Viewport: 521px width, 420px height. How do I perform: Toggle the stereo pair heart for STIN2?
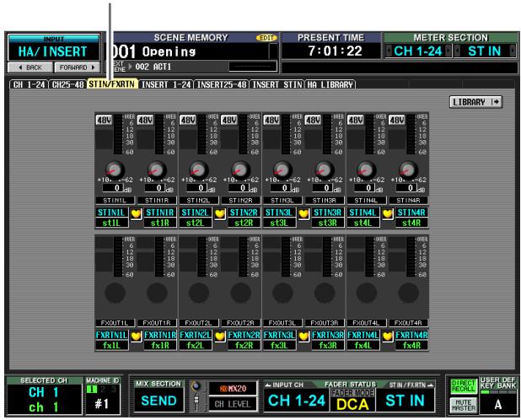tap(220, 213)
